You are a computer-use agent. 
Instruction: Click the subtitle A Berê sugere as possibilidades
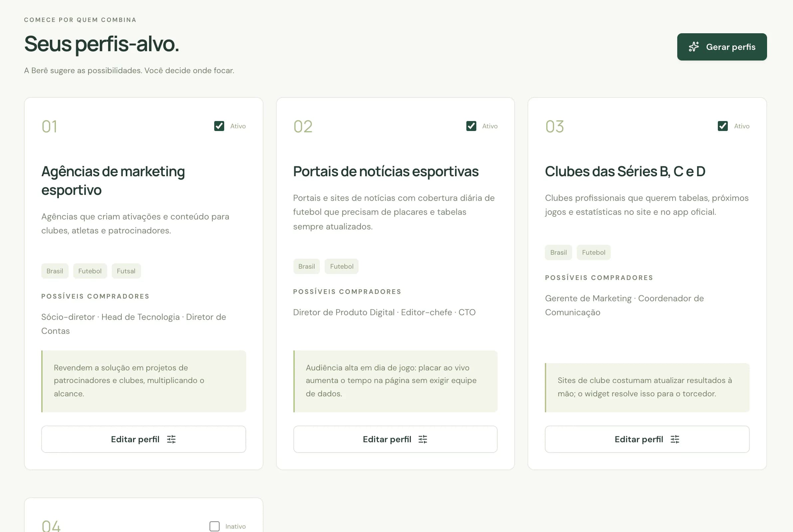point(129,70)
